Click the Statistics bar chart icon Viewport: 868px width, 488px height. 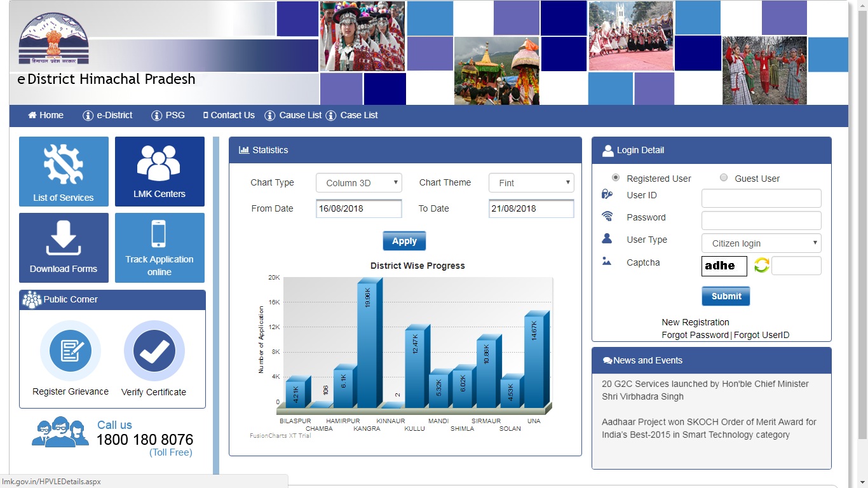pos(245,150)
